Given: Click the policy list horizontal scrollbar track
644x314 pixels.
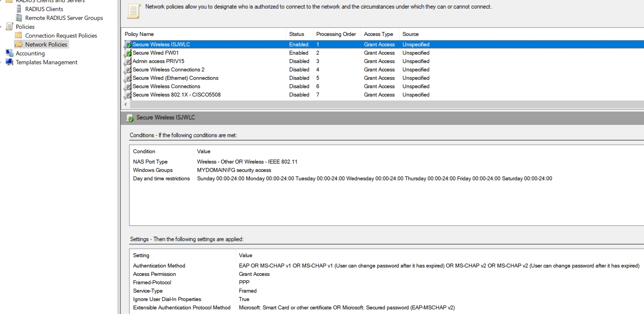Looking at the screenshot, I should (x=387, y=104).
